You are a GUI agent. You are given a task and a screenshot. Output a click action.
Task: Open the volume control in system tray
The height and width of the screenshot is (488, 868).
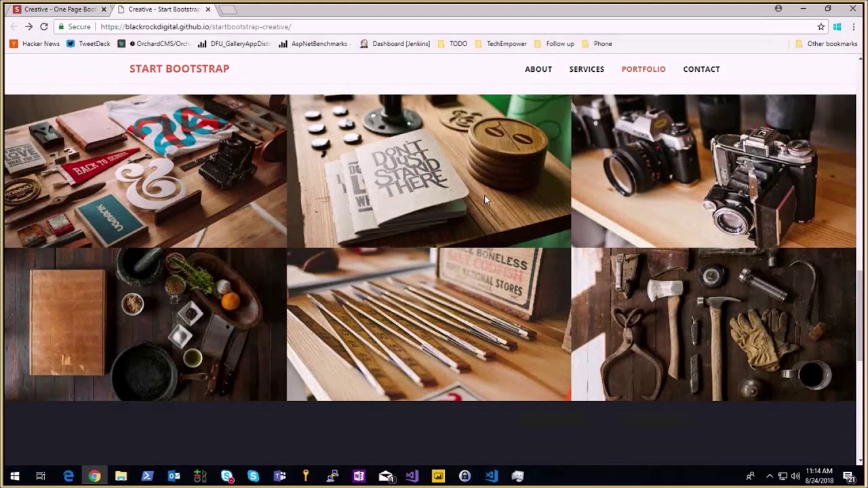click(x=795, y=476)
